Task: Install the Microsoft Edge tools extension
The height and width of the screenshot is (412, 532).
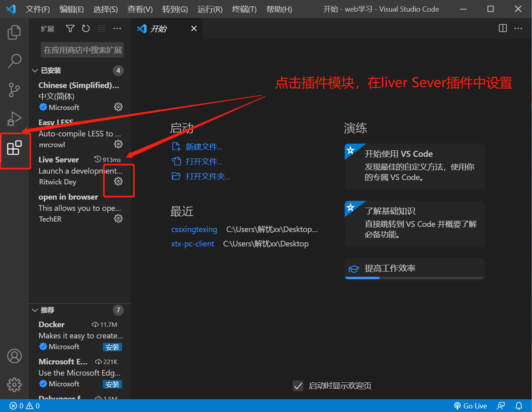Action: click(x=112, y=384)
